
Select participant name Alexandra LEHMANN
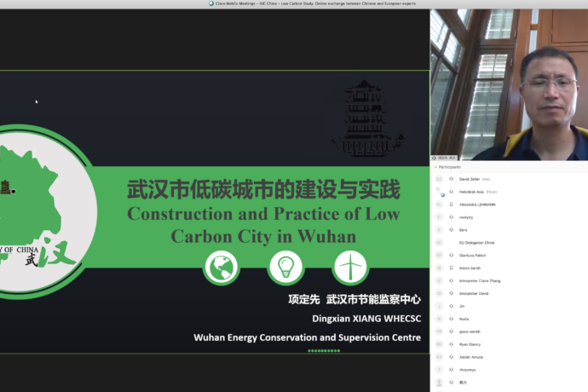pos(477,205)
